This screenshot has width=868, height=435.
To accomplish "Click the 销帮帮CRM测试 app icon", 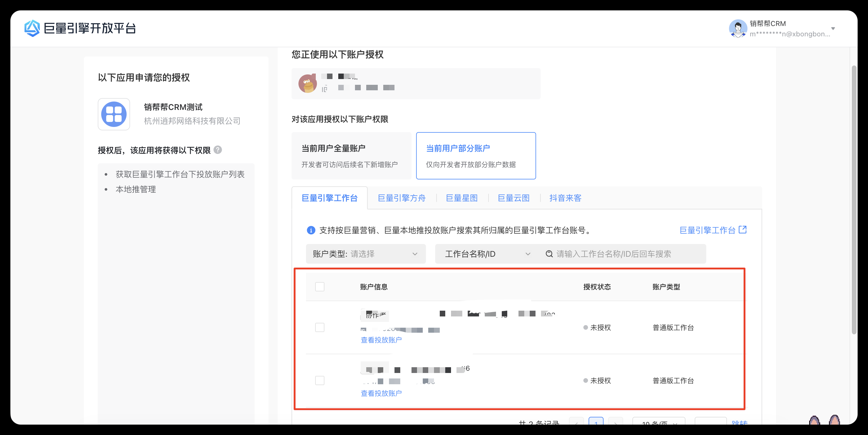I will click(114, 114).
